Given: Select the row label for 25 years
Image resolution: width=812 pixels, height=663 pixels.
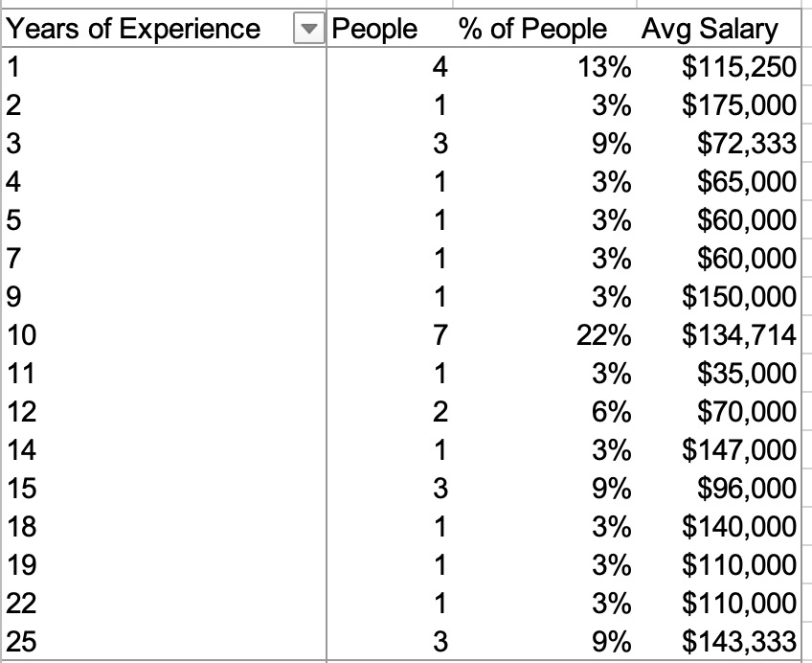Looking at the screenshot, I should [19, 642].
